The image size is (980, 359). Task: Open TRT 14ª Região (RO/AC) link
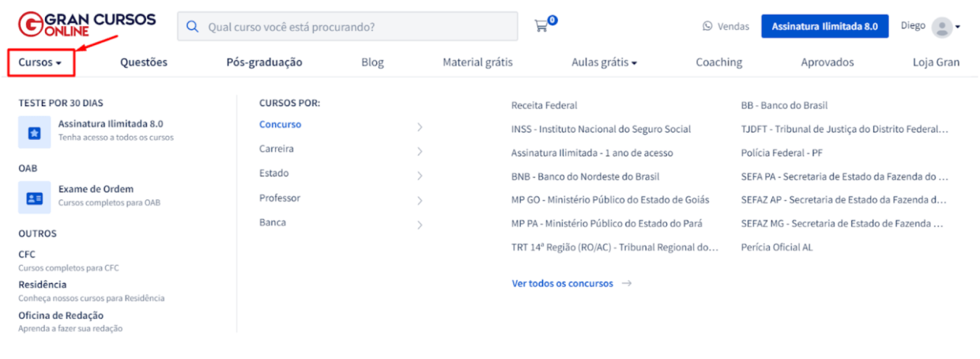point(615,247)
